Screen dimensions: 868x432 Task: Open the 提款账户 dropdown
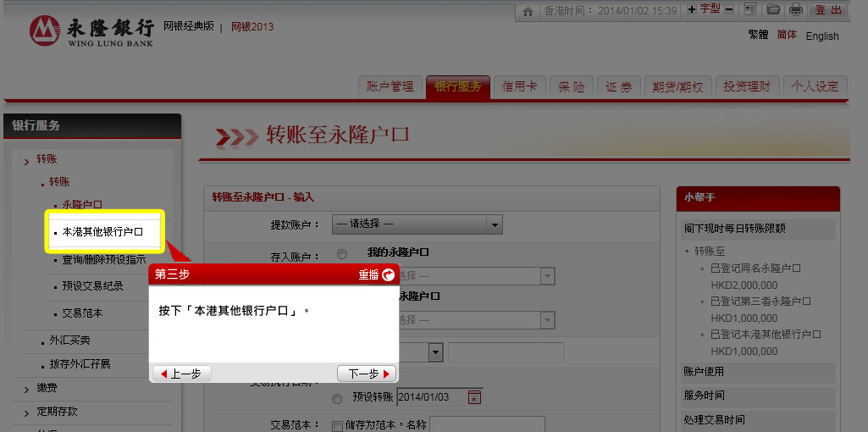click(x=417, y=224)
